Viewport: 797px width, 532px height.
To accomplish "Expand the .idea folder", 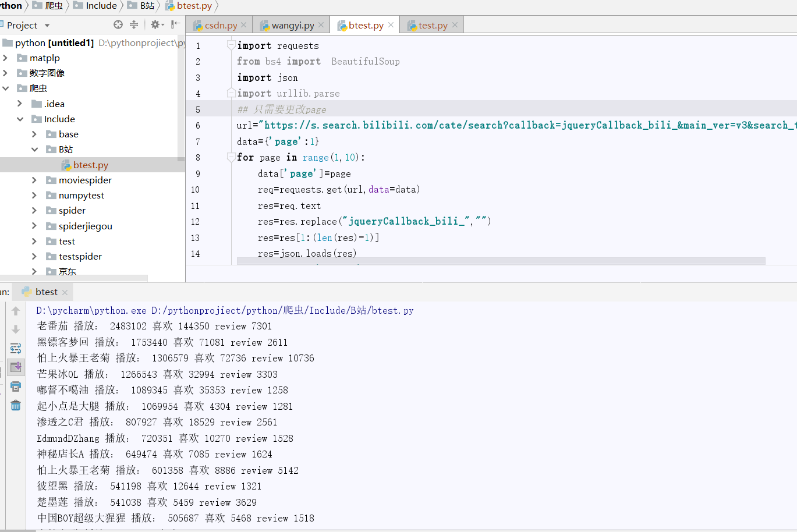I will tap(20, 104).
